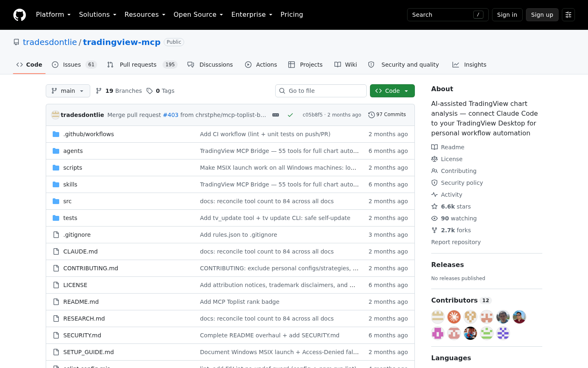This screenshot has height=368, width=588.
Task: Click the Readme book icon in About
Action: [x=434, y=147]
